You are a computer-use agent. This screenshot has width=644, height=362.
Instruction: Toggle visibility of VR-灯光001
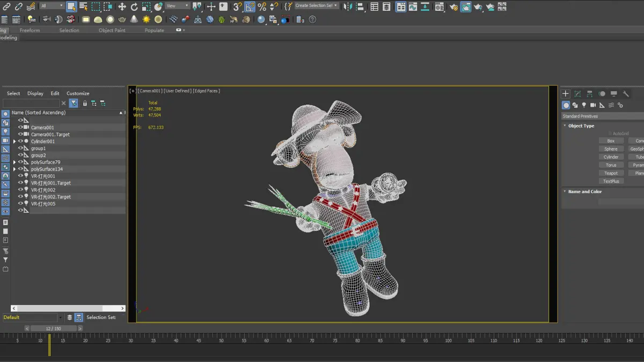(20, 176)
